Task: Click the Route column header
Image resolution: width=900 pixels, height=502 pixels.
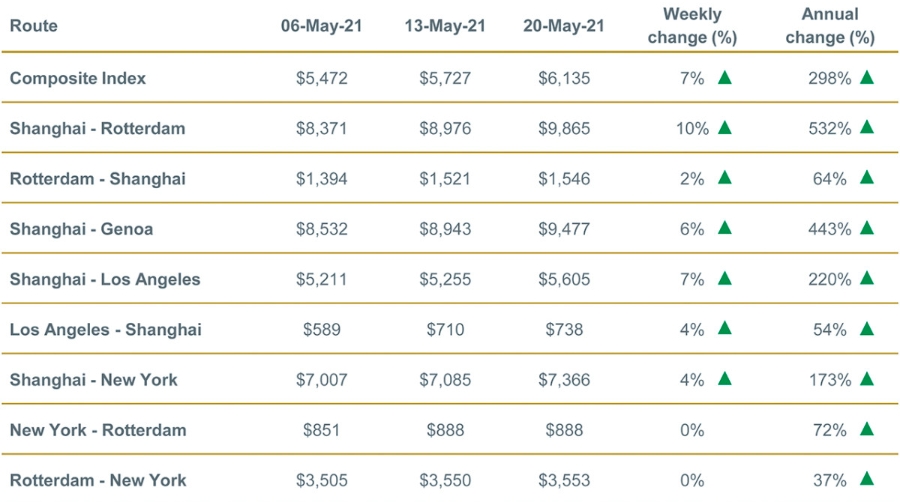Action: (34, 26)
